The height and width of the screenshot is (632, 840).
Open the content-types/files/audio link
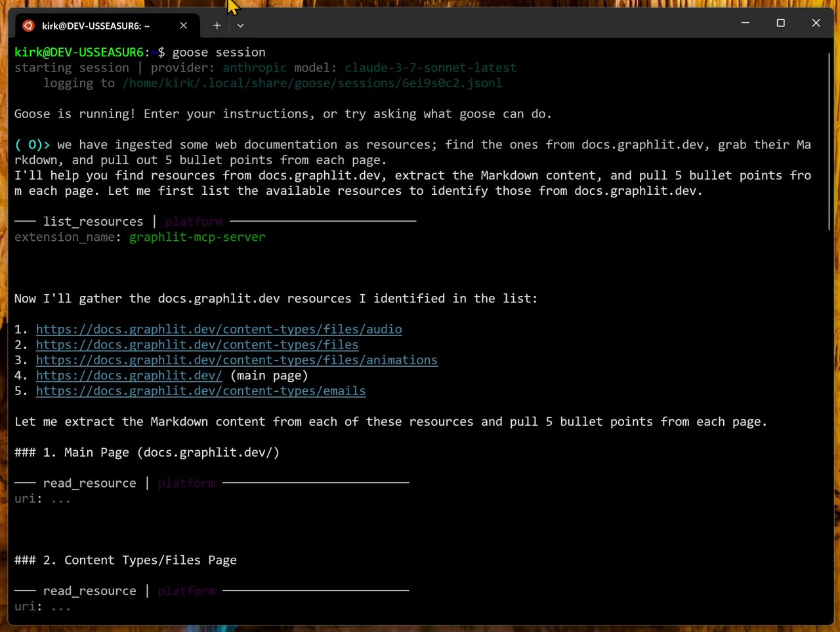pyautogui.click(x=219, y=329)
